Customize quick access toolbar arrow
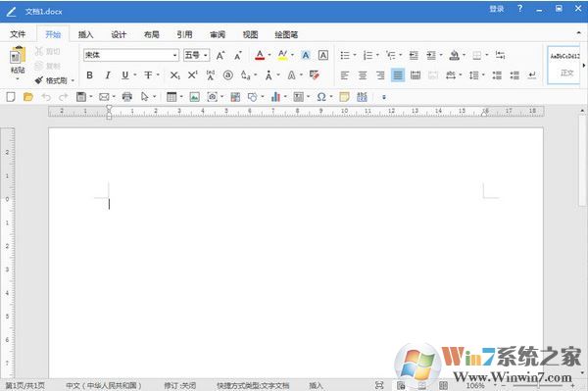588x391 pixels. tap(384, 97)
